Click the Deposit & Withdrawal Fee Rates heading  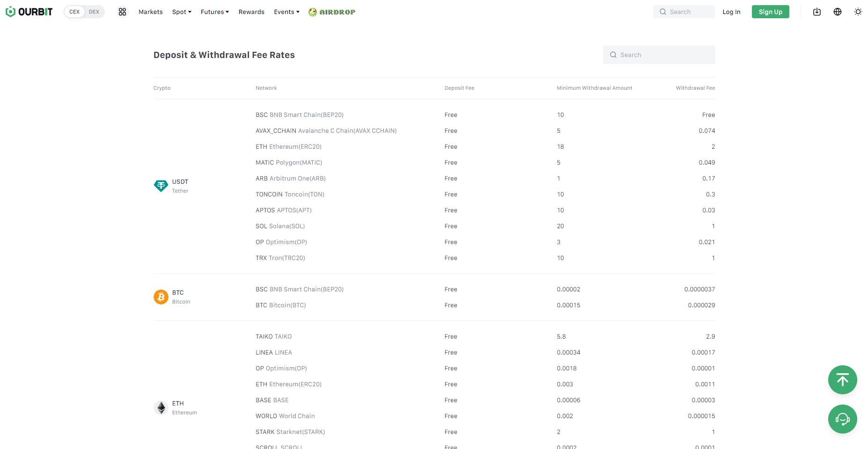coord(224,55)
